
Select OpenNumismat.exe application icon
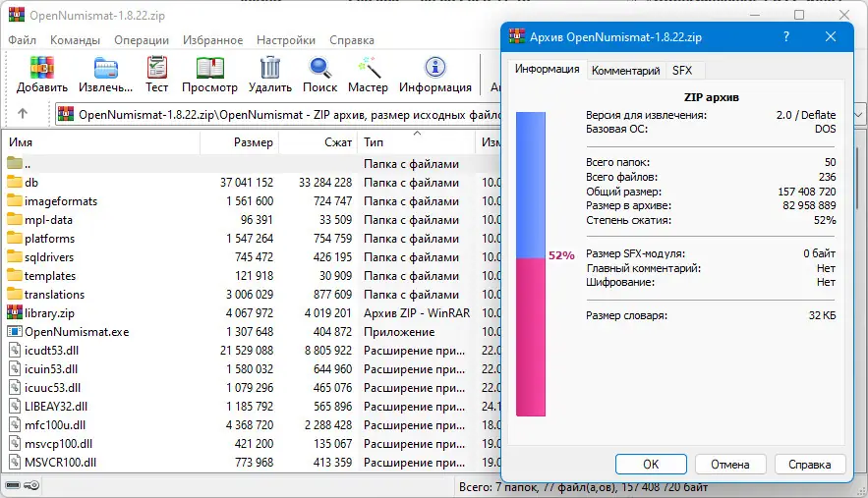pyautogui.click(x=15, y=331)
